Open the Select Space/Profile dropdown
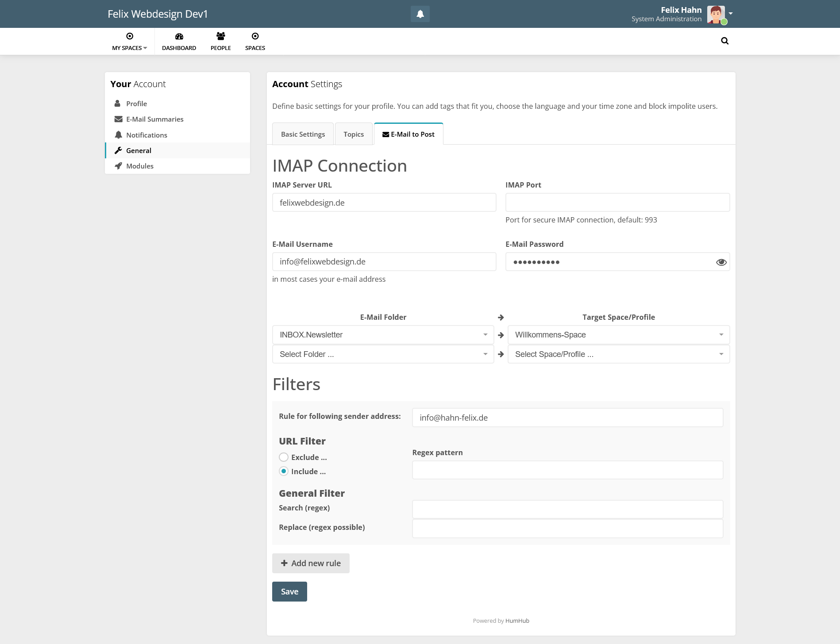840x644 pixels. [618, 354]
